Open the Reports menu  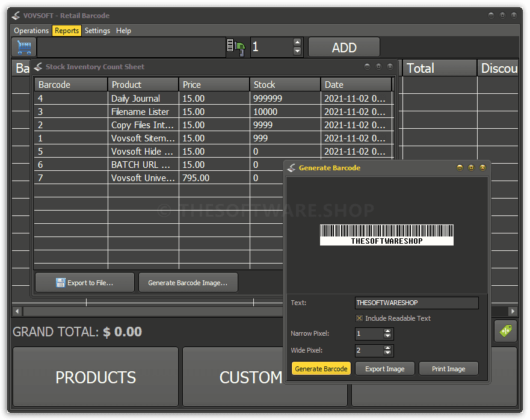67,31
